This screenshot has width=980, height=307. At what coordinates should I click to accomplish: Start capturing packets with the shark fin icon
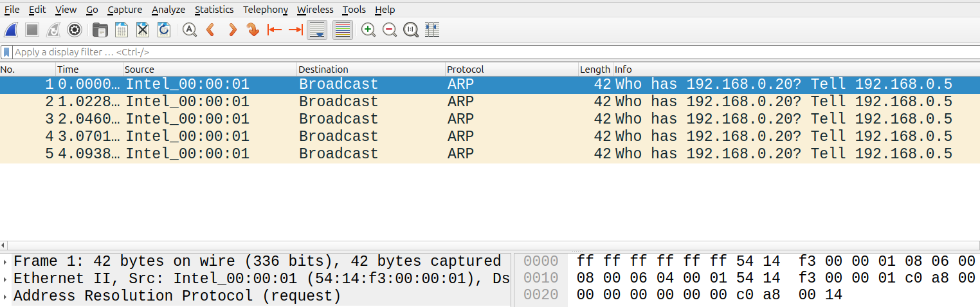(12, 30)
